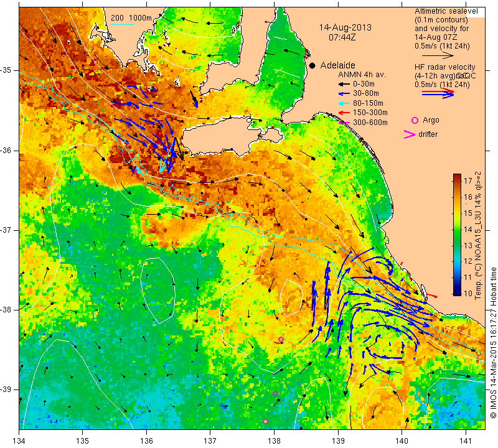Screen dimensions: 498x448
Task: Click the colorbar tick label 12
Action: [468, 261]
